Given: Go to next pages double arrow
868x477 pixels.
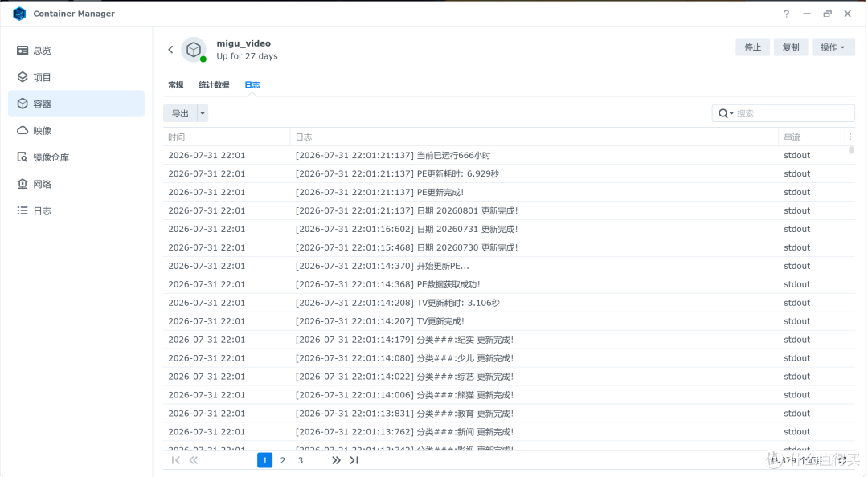Looking at the screenshot, I should click(x=336, y=460).
